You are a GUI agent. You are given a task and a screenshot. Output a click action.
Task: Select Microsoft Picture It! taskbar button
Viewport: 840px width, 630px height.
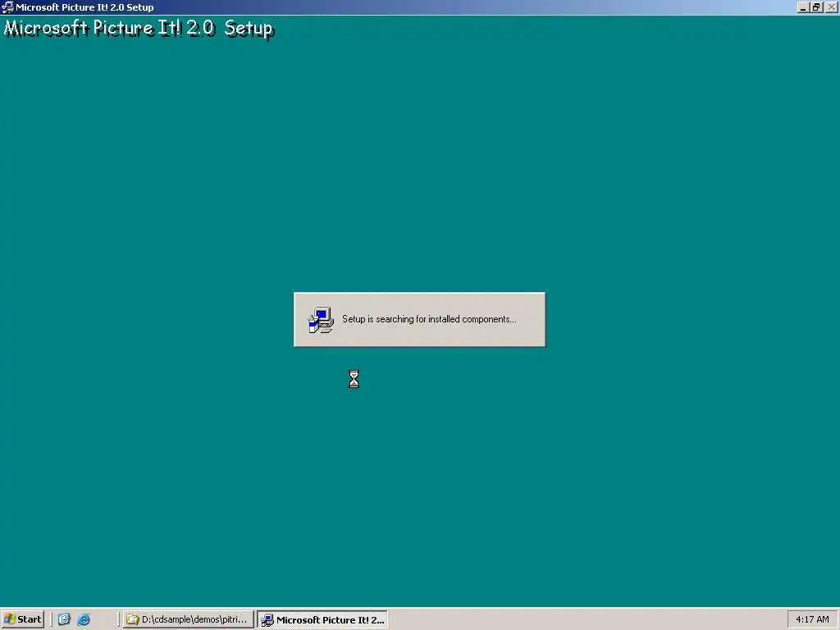322,620
